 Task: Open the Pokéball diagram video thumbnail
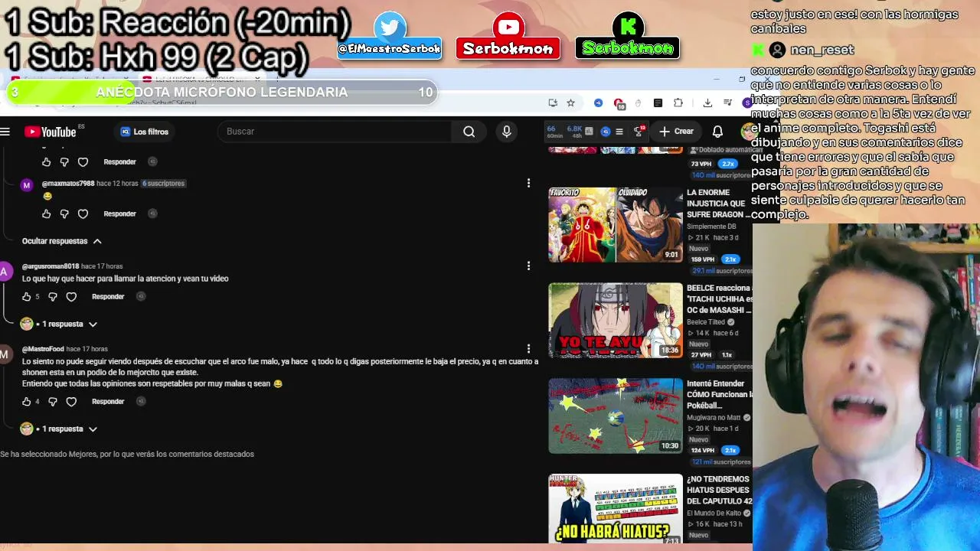[616, 416]
